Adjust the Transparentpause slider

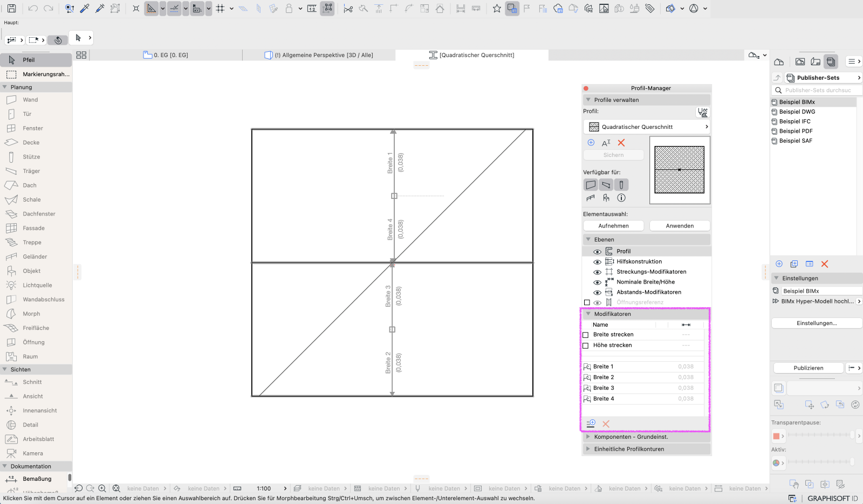pyautogui.click(x=821, y=436)
